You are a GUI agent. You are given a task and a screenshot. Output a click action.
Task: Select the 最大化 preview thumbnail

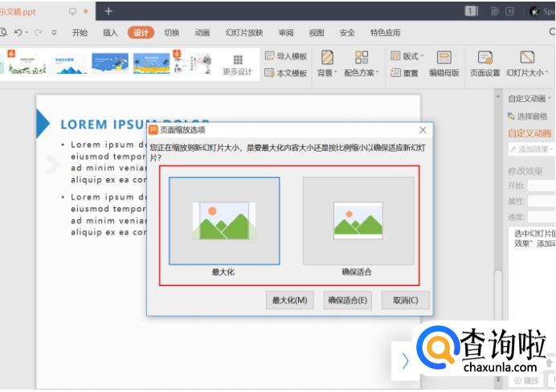[x=224, y=221]
